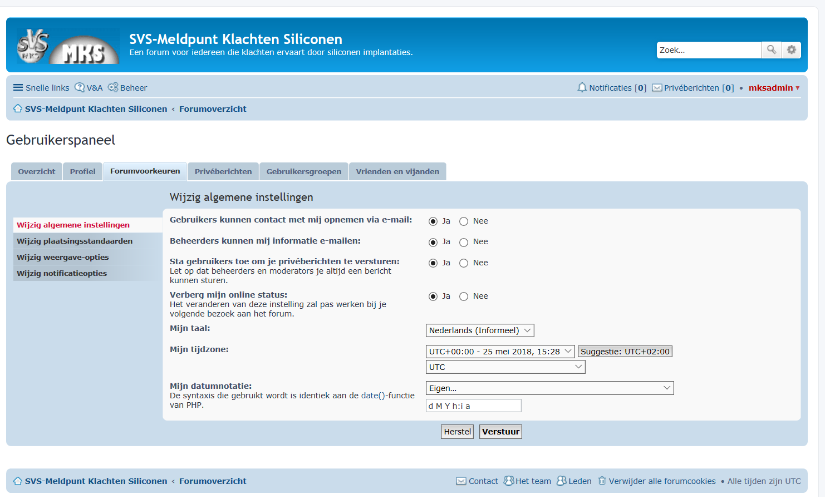Select Nee for Verberg mijn online status
The height and width of the screenshot is (504, 825).
tap(464, 297)
